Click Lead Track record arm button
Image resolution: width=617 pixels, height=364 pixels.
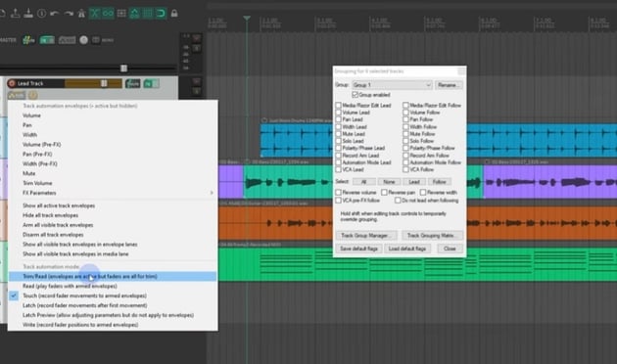click(12, 83)
